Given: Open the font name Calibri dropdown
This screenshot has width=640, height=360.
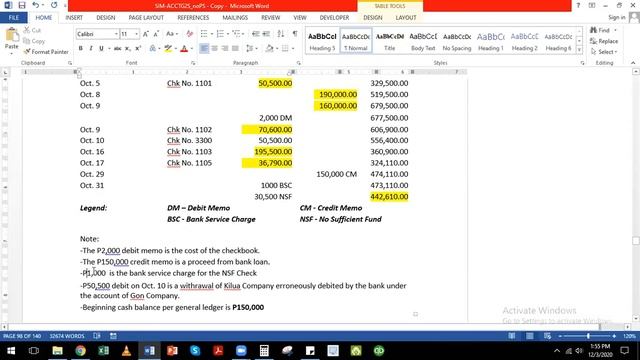Looking at the screenshot, I should pyautogui.click(x=116, y=34).
